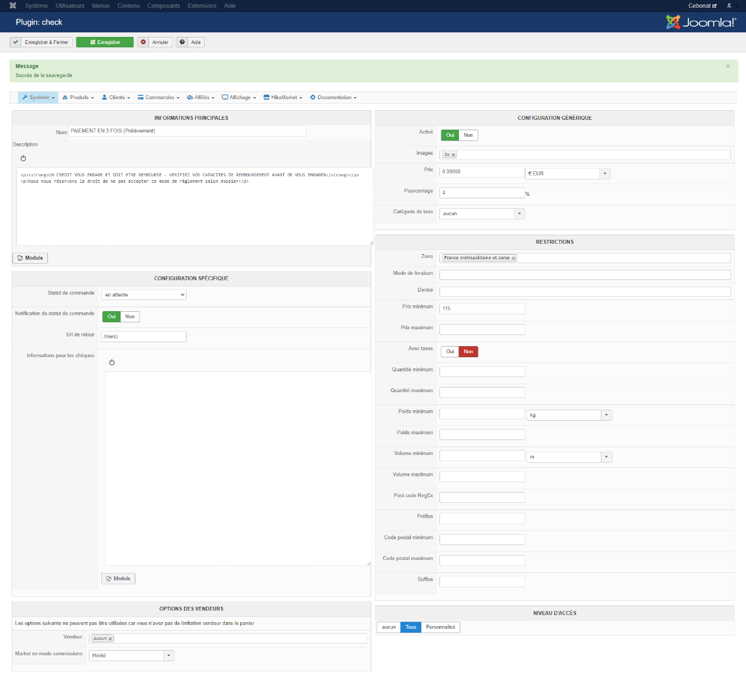Open the Cebonat site link
Image resolution: width=746 pixels, height=700 pixels.
click(702, 6)
